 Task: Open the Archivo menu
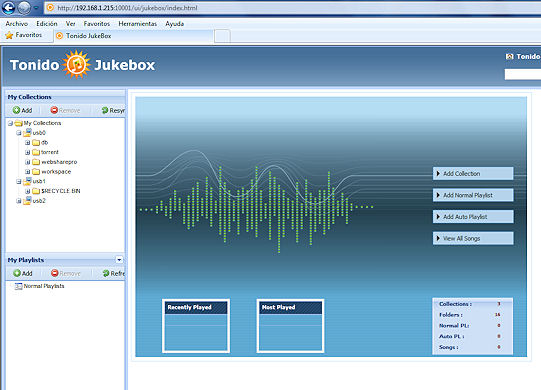point(17,24)
